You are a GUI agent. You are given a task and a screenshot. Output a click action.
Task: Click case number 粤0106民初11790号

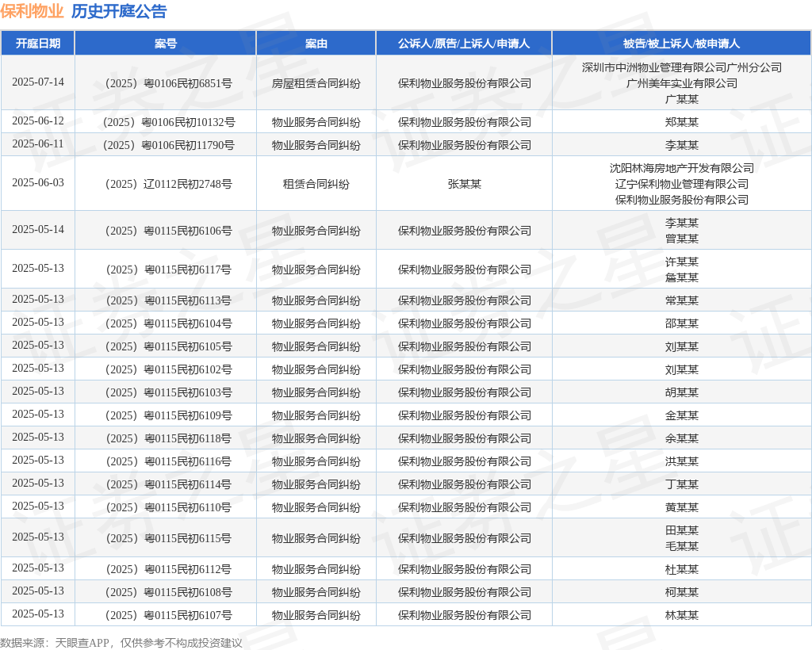[x=169, y=145]
